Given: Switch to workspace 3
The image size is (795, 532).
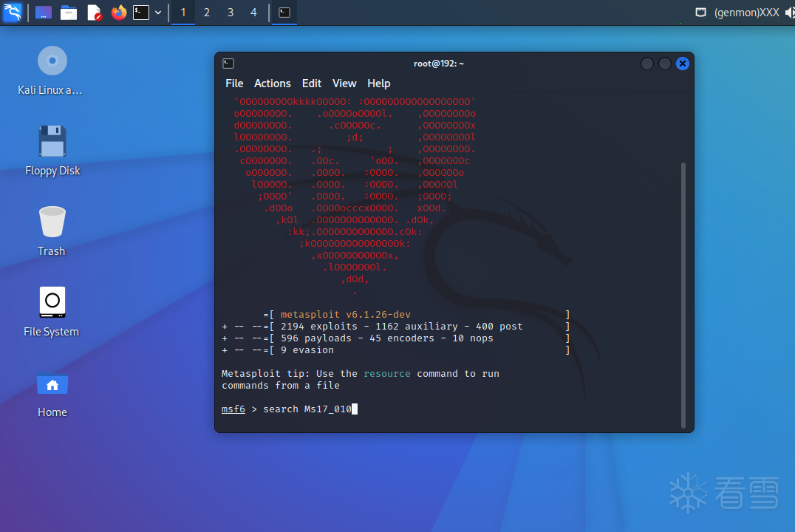Looking at the screenshot, I should point(231,12).
